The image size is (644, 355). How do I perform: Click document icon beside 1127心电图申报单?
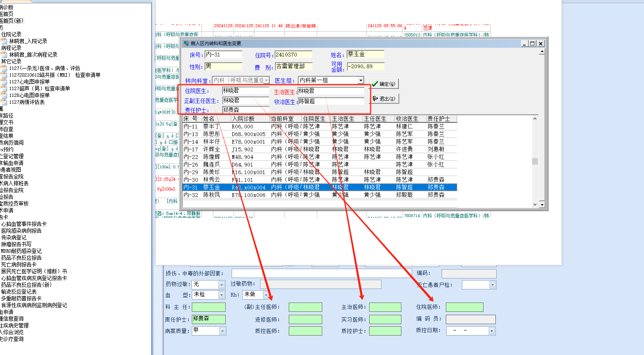coord(4,82)
